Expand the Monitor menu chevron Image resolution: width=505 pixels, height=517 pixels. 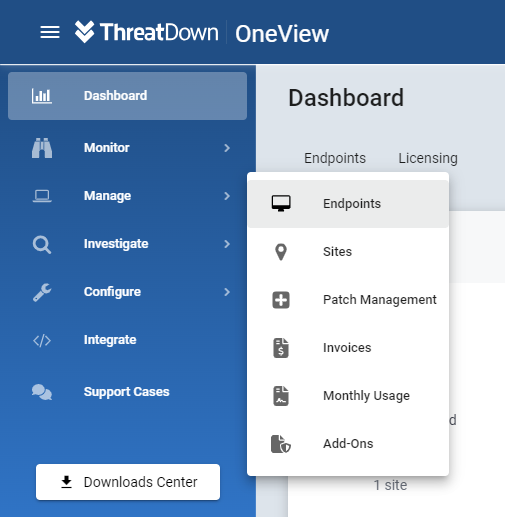pos(227,148)
